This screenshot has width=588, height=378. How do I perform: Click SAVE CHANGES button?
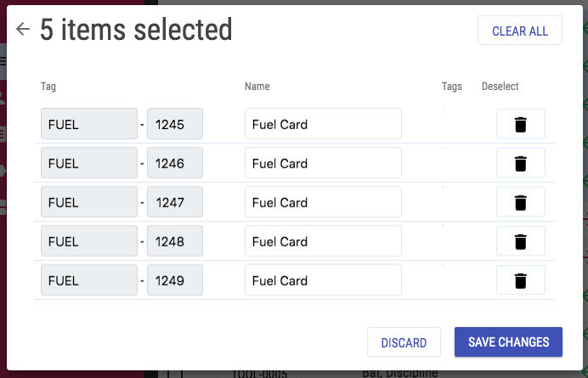point(508,342)
